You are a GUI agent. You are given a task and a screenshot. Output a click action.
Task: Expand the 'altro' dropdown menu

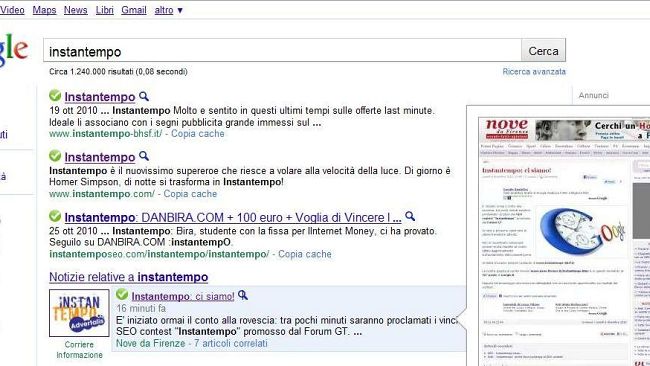tap(168, 10)
